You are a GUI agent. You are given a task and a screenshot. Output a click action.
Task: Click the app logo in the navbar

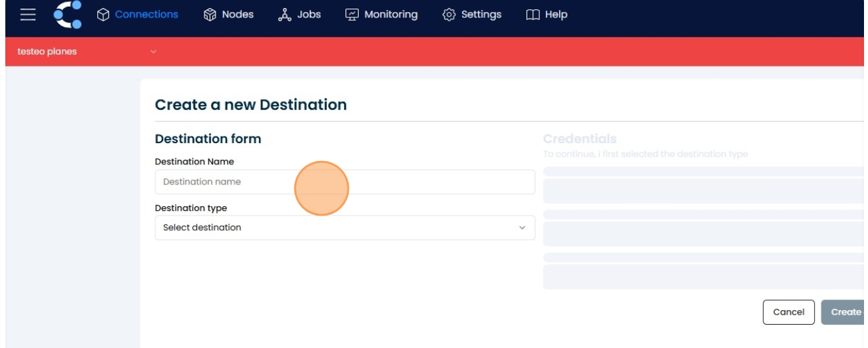[x=67, y=15]
